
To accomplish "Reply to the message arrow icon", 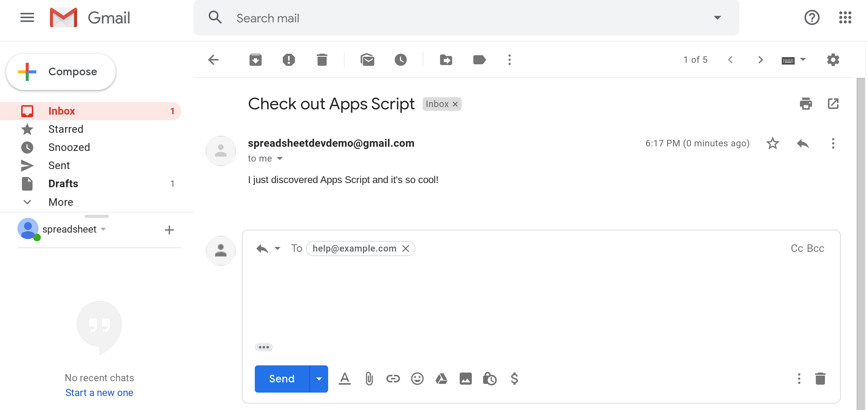I will click(x=803, y=143).
